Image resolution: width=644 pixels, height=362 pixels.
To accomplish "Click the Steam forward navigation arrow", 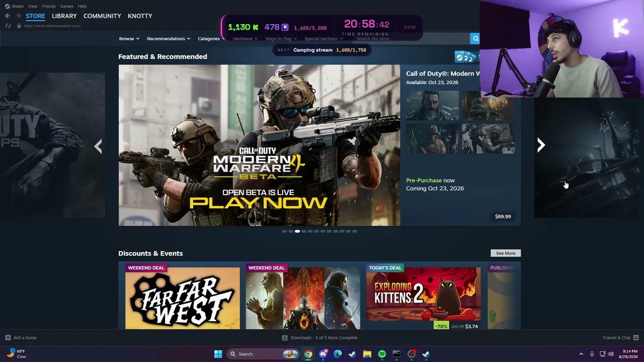I will click(18, 16).
